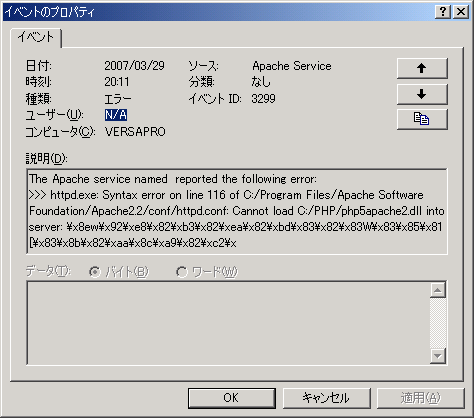Click the 適用 button
Image resolution: width=474 pixels, height=418 pixels.
point(421,398)
